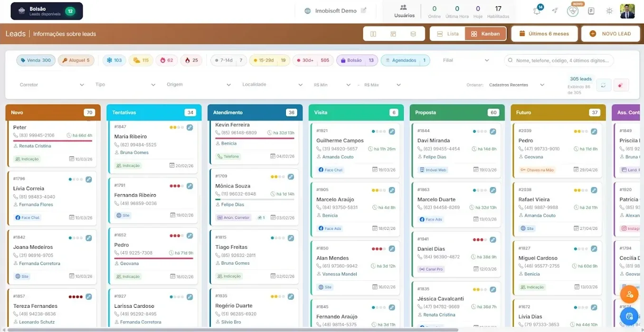Edit lead #1850 Alan Mendes pencil icon
The image size is (644, 332).
tap(392, 248)
